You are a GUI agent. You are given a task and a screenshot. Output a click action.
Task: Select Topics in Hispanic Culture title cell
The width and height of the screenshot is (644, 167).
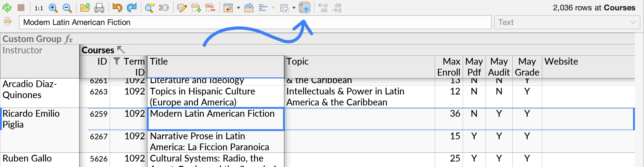pos(215,97)
